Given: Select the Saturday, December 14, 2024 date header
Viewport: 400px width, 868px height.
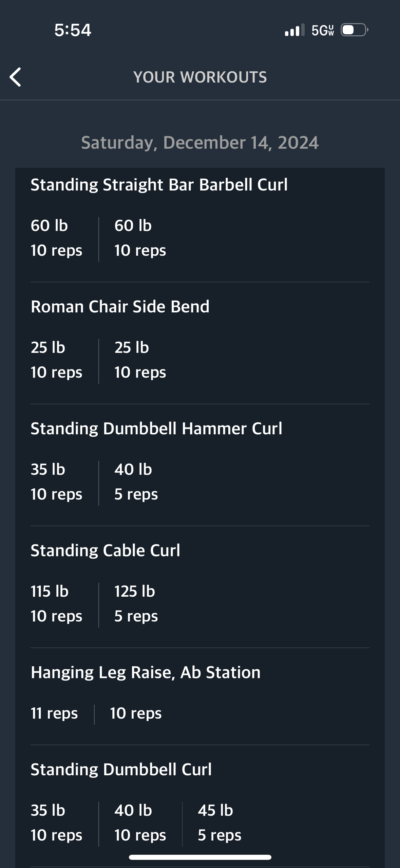Looking at the screenshot, I should point(200,143).
